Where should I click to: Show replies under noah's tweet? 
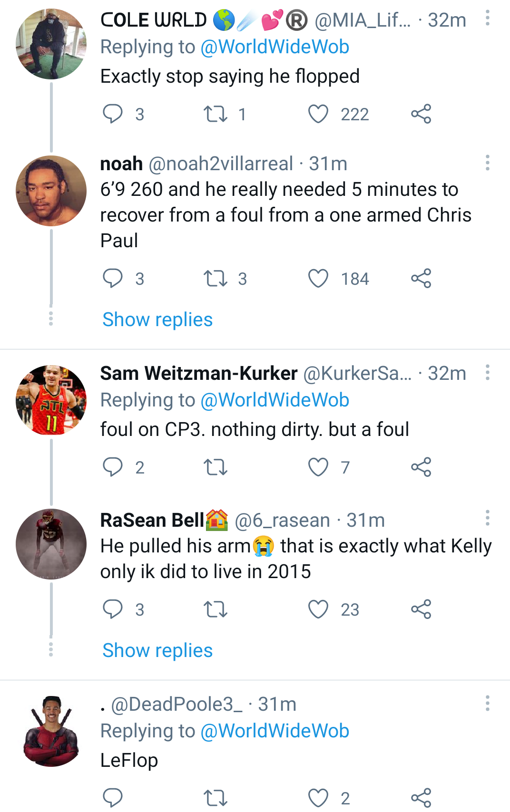tap(157, 319)
